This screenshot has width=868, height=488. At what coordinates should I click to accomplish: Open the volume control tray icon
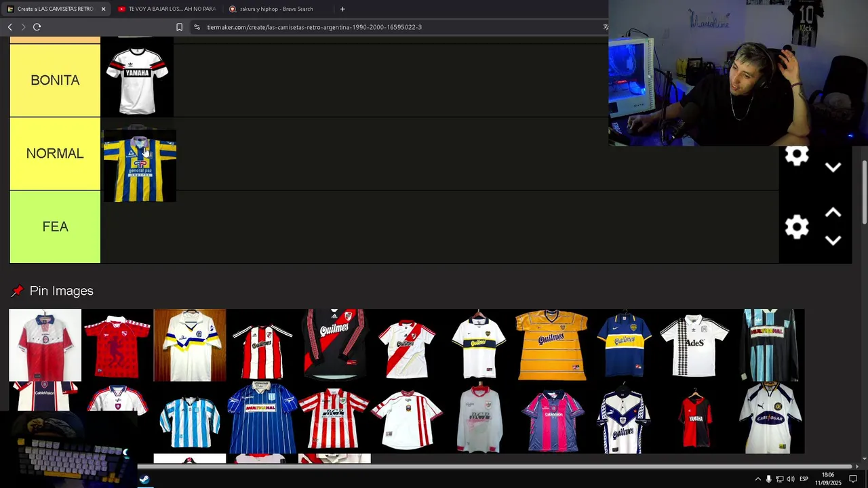click(x=790, y=479)
